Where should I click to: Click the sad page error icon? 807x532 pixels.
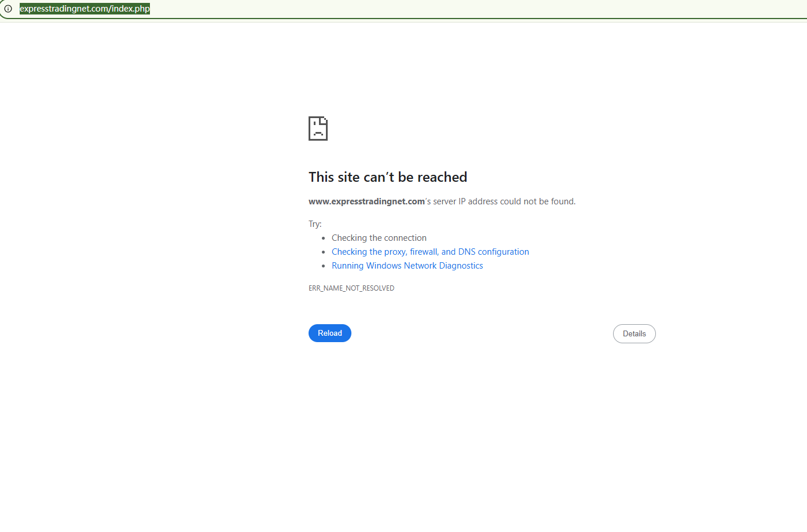[318, 129]
